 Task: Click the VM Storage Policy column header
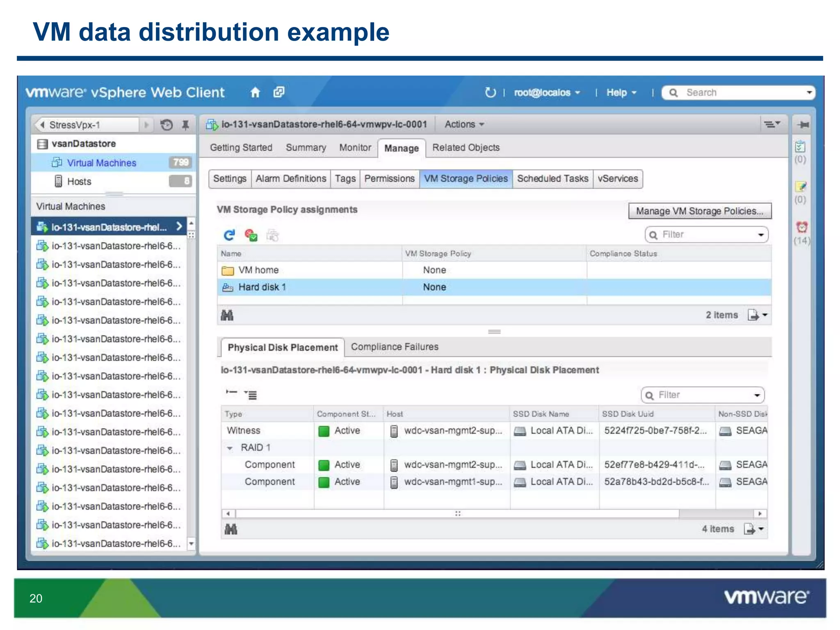click(494, 253)
